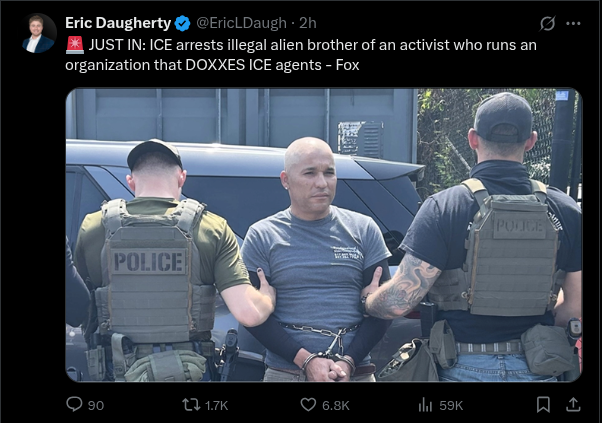Repost using the retweet arrows icon
Screen dimensions: 602x423
click(x=191, y=405)
